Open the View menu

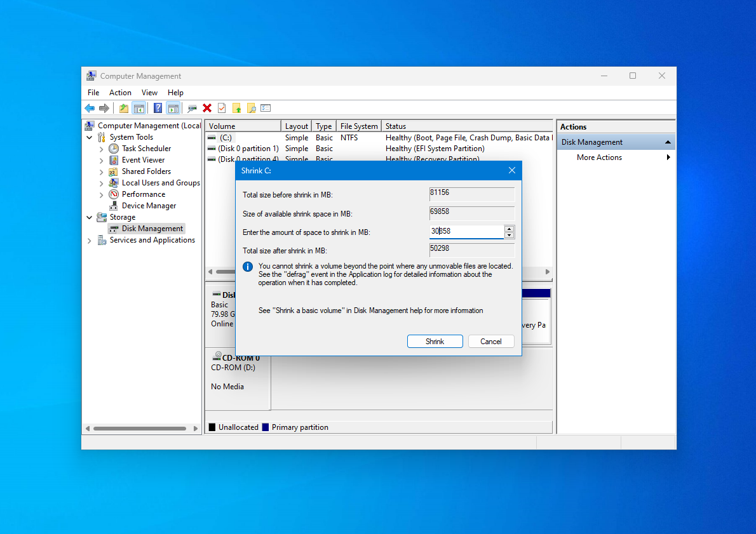pyautogui.click(x=149, y=93)
